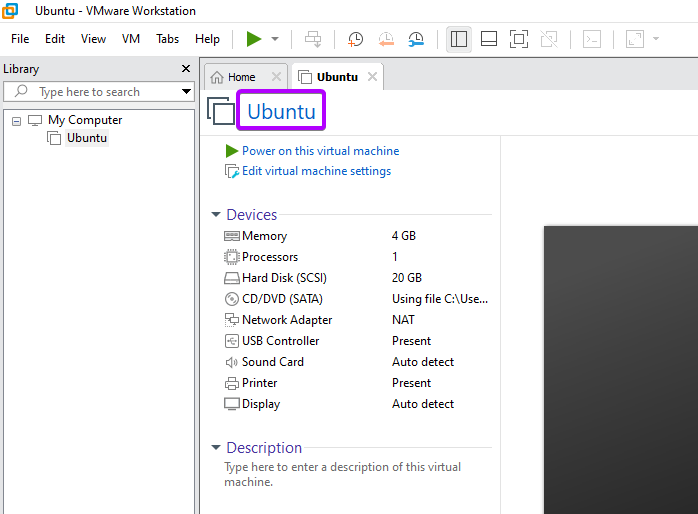The height and width of the screenshot is (514, 698).
Task: Revert virtual machine to snapshot icon
Action: pyautogui.click(x=386, y=39)
